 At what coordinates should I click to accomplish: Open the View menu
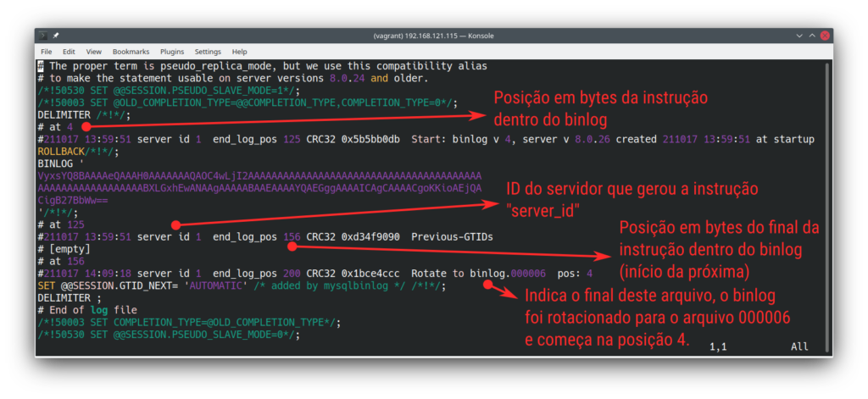tap(93, 52)
